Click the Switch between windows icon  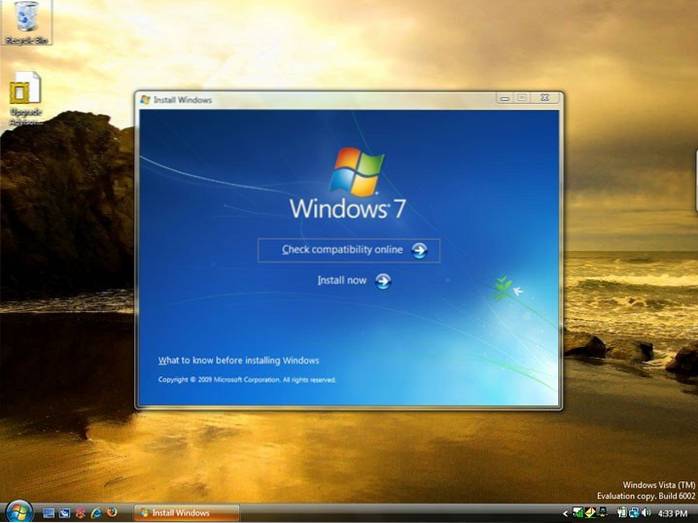(x=64, y=513)
